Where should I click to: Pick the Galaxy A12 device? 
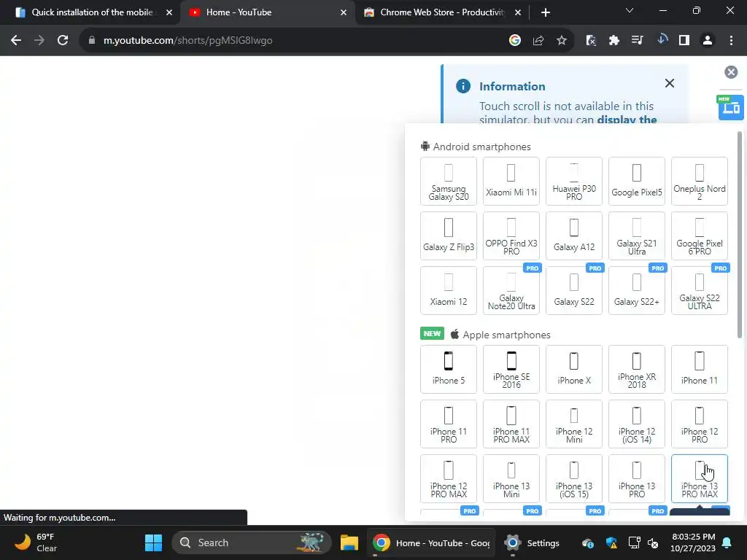coord(574,236)
